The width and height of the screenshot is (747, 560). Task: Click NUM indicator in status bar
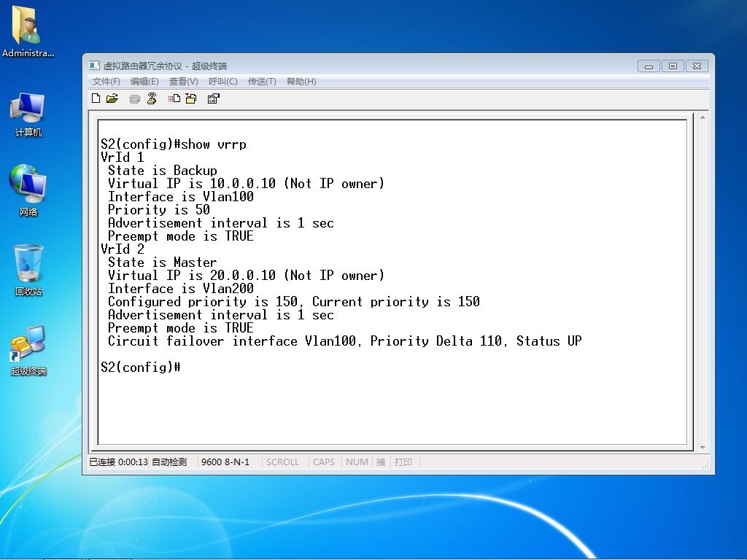[357, 462]
